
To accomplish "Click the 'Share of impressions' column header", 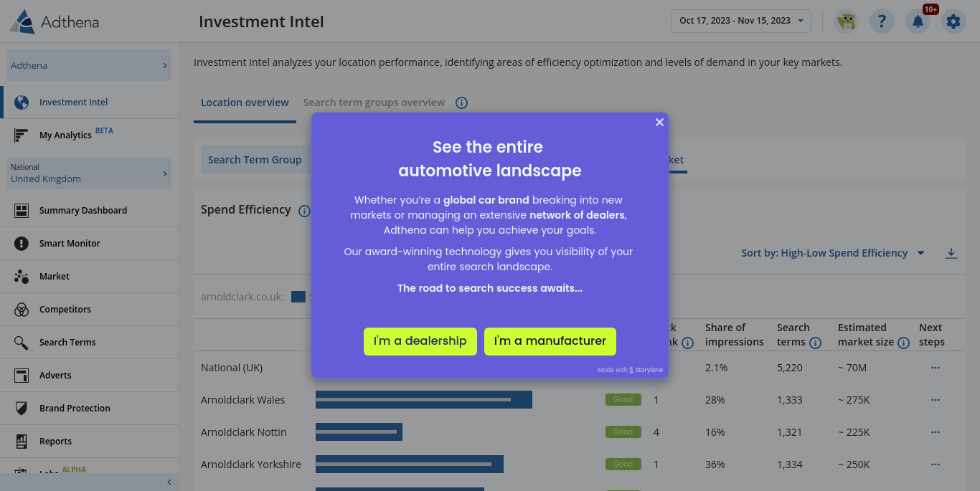I will [735, 335].
